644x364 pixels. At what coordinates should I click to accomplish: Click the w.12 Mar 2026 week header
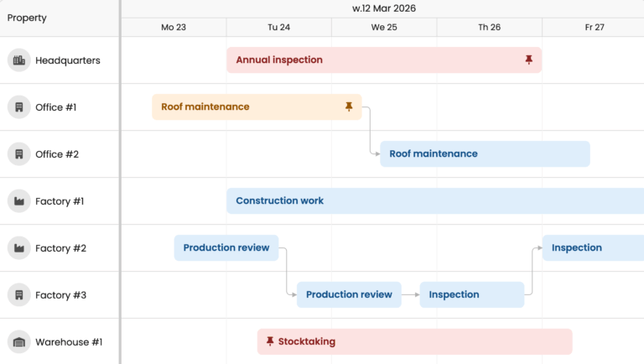coord(384,8)
